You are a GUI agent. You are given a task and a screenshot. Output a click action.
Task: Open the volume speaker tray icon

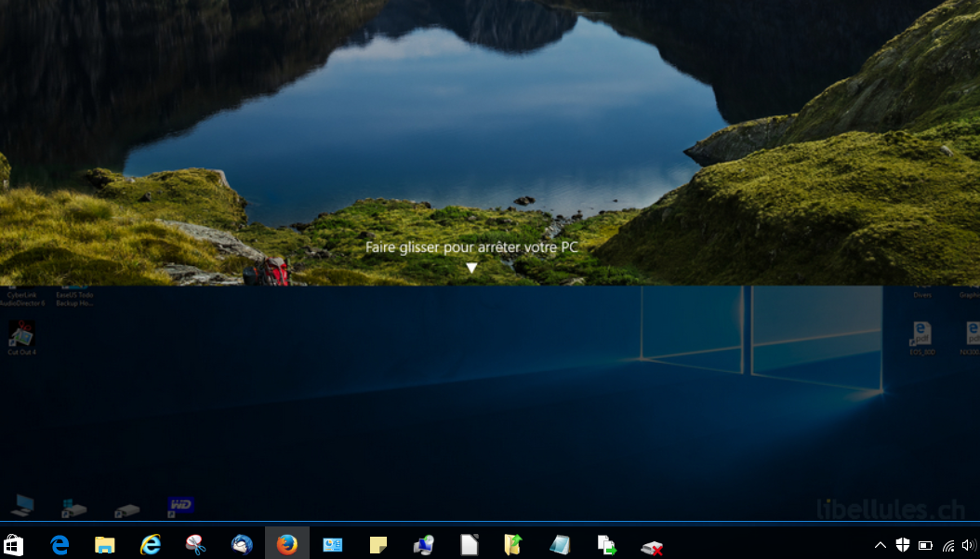coord(969,545)
